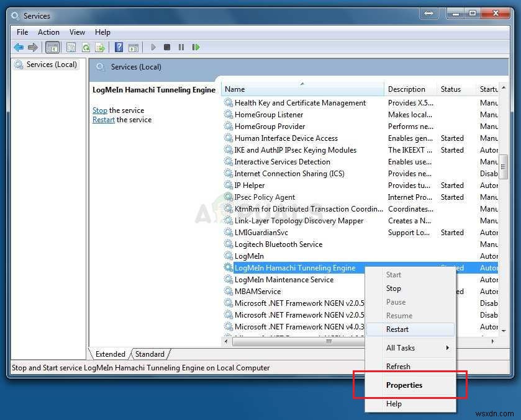
Task: Sort by the Name column header
Action: click(302, 89)
